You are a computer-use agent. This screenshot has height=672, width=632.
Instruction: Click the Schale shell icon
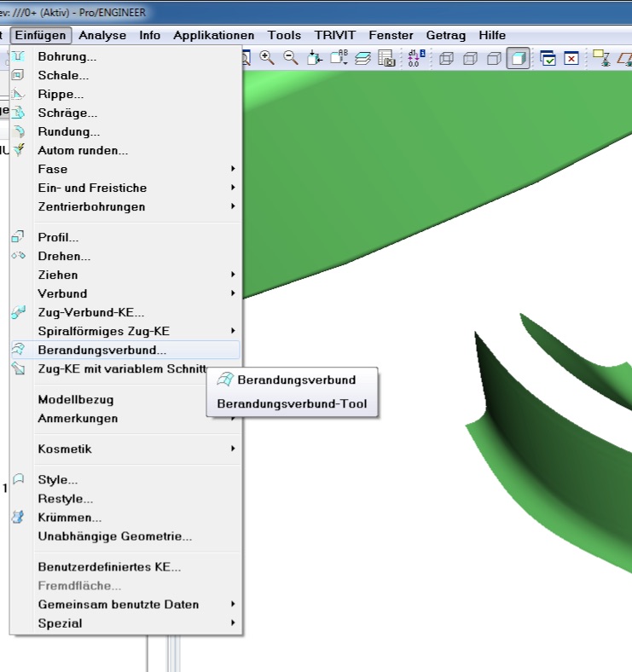18,75
